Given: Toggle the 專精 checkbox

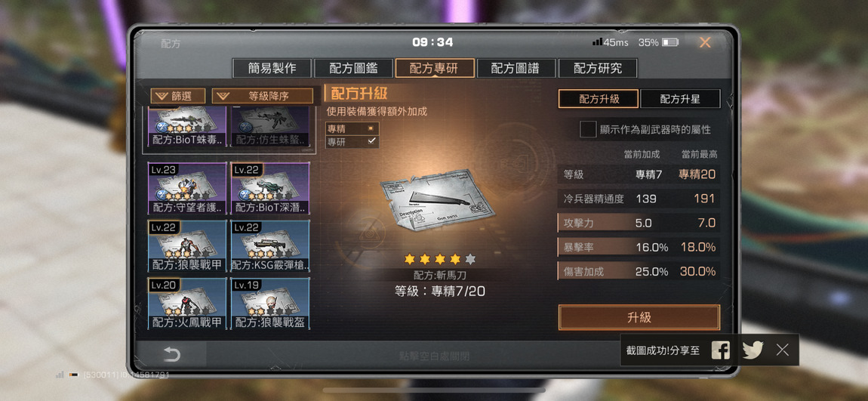Looking at the screenshot, I should click(372, 128).
